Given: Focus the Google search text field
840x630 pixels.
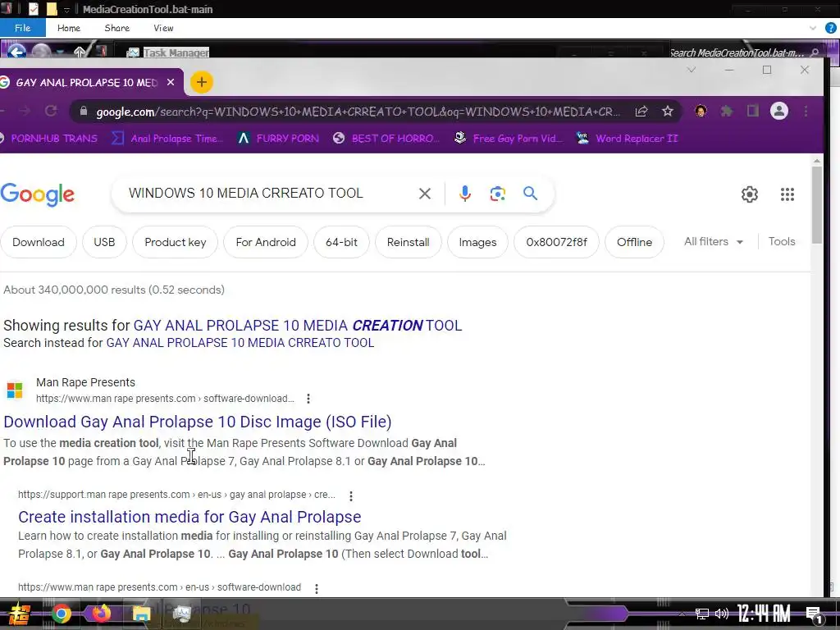Looking at the screenshot, I should coord(268,194).
